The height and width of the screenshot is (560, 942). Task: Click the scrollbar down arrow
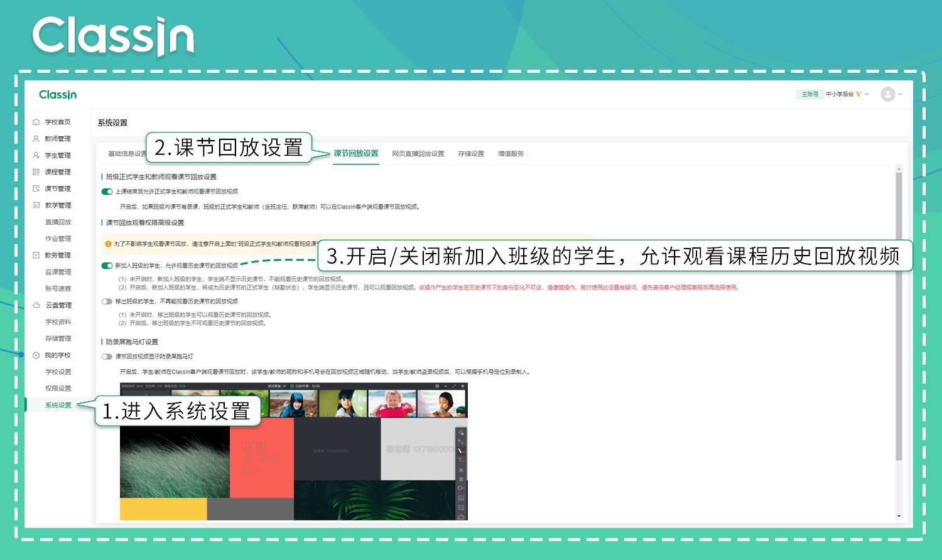point(899,516)
